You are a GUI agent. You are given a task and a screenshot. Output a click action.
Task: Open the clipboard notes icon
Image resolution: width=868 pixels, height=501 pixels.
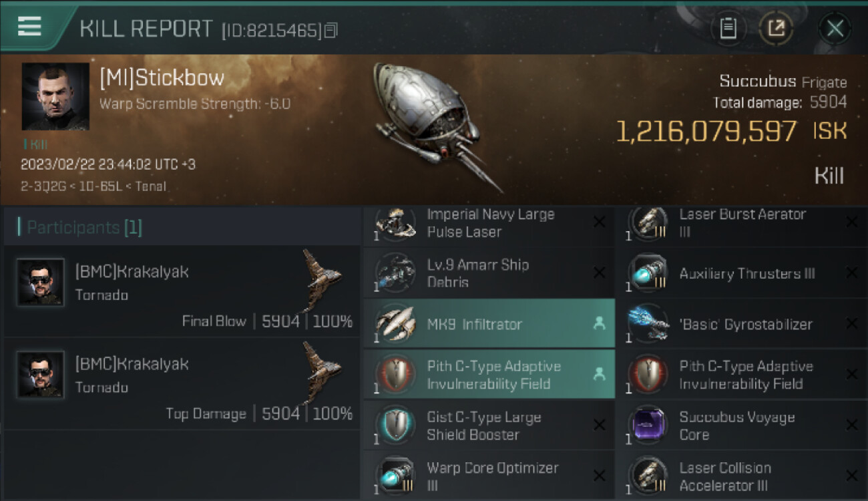pos(728,28)
